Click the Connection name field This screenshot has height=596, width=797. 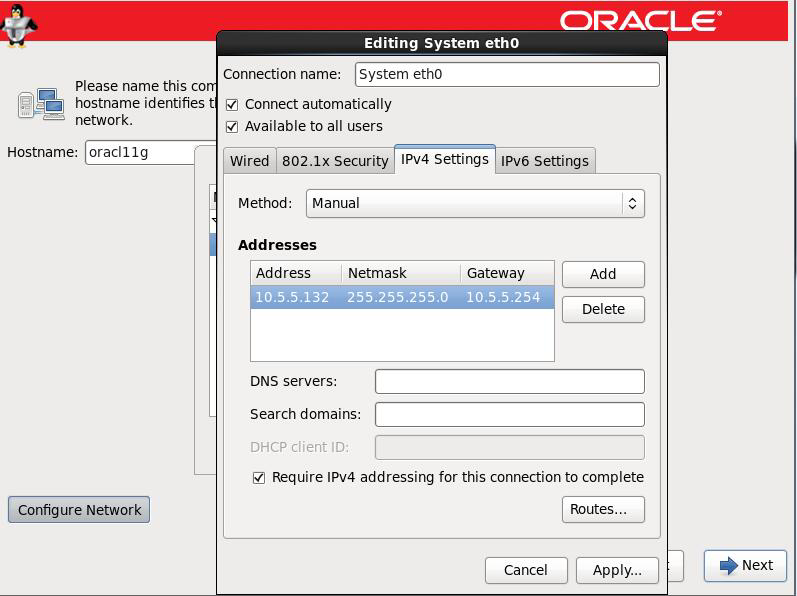(x=507, y=74)
